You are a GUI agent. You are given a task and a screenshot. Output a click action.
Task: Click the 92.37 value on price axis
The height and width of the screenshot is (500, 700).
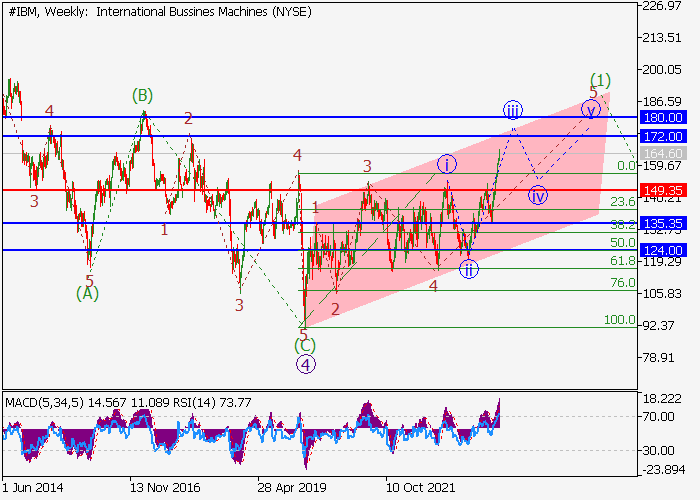point(658,325)
